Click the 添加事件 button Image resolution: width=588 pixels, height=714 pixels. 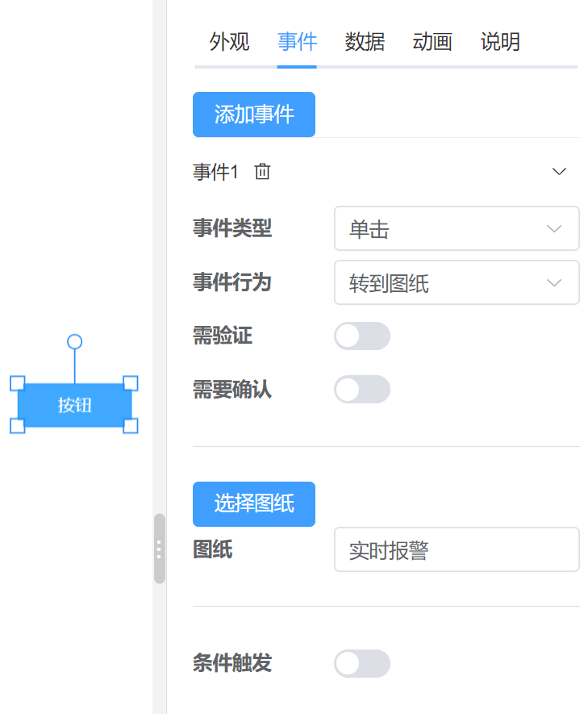click(254, 115)
